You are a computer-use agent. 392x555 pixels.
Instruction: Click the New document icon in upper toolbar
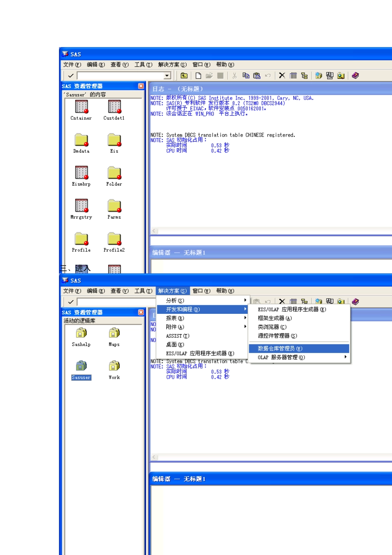pos(198,76)
